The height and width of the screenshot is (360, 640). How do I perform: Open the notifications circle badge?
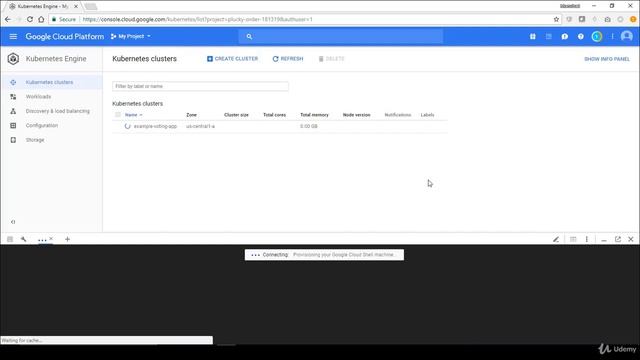pos(596,36)
